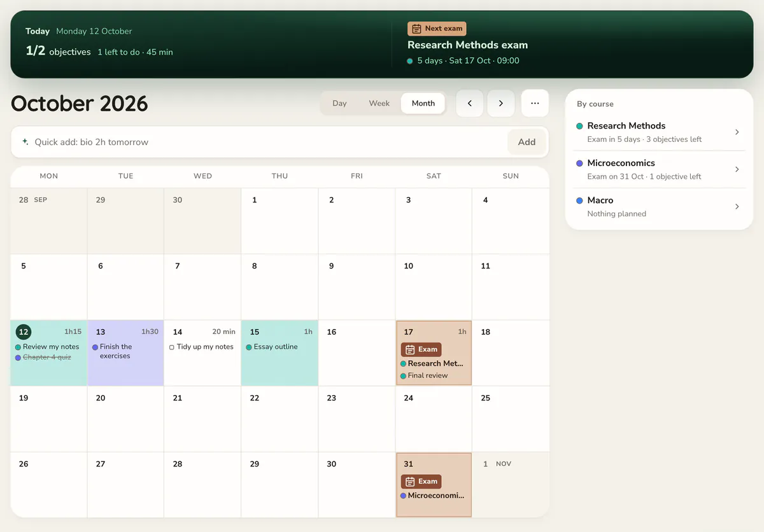Image resolution: width=764 pixels, height=532 pixels.
Task: Click the sparkle icon in the quick add field
Action: click(25, 142)
